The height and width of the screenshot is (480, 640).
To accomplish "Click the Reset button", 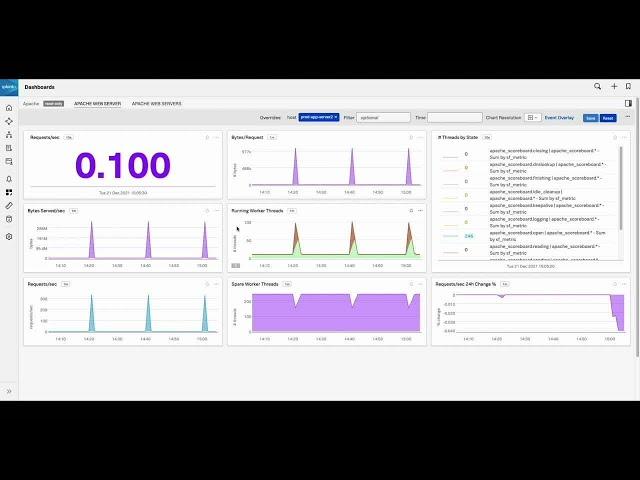I will pyautogui.click(x=608, y=118).
